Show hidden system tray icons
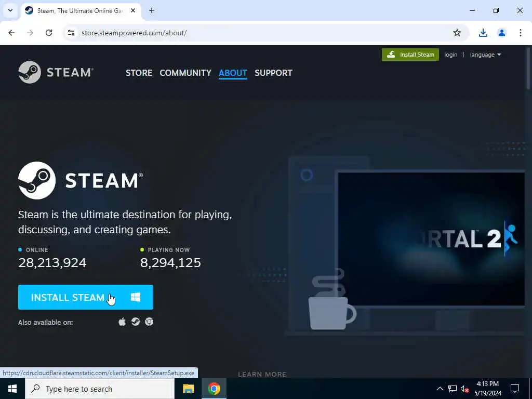The width and height of the screenshot is (532, 399). pyautogui.click(x=440, y=389)
